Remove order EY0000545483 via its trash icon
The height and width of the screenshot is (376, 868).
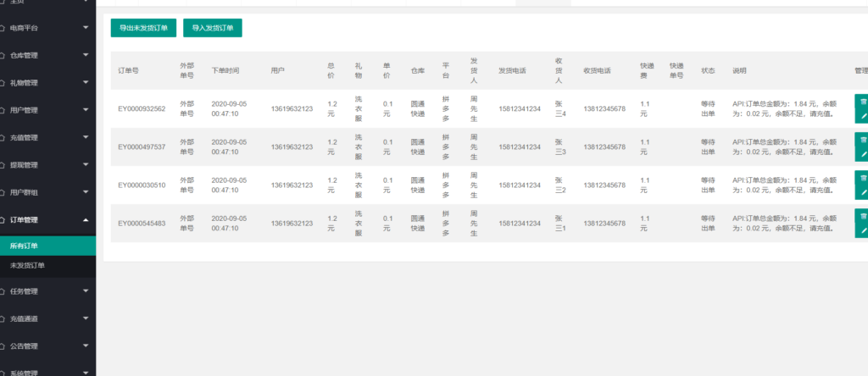(x=863, y=215)
